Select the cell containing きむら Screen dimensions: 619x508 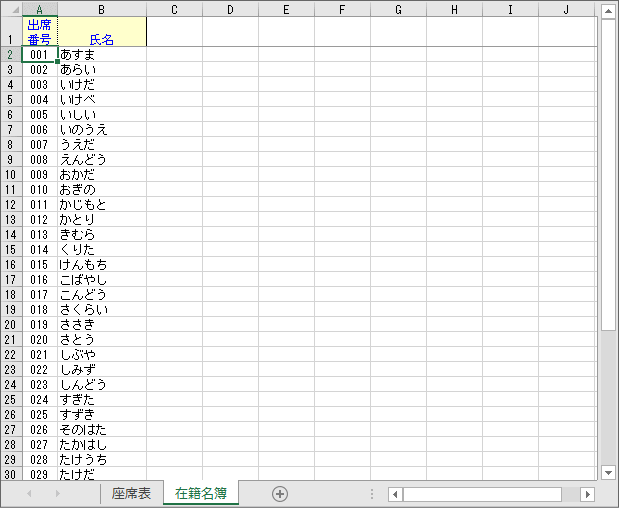pos(102,234)
